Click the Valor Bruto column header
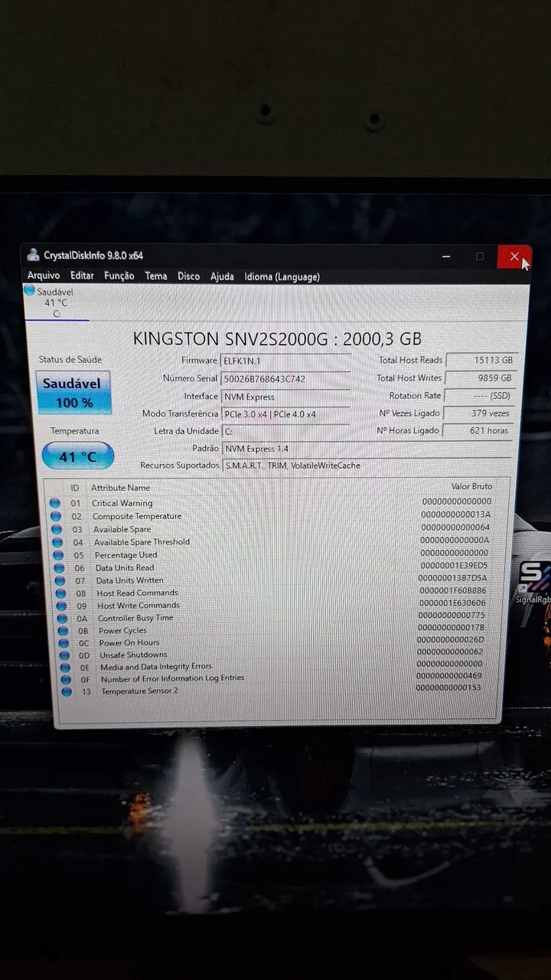 (x=471, y=486)
